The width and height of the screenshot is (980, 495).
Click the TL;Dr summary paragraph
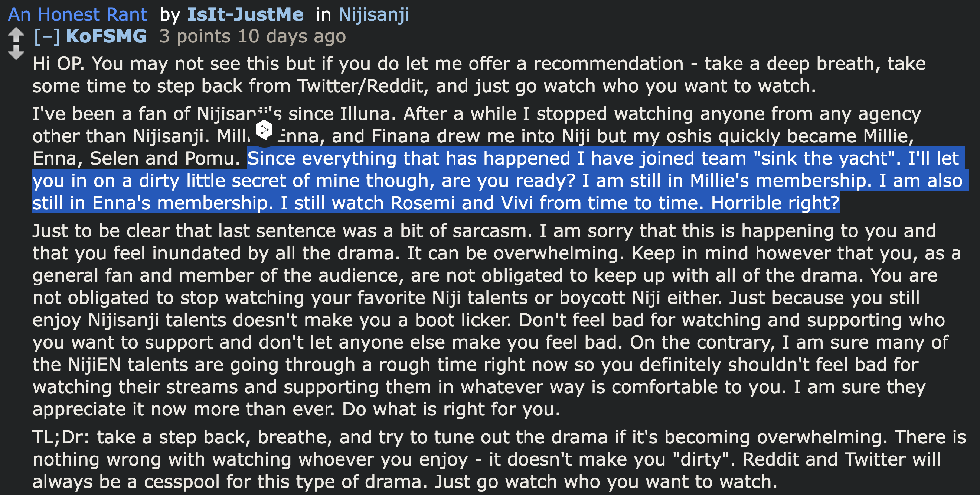pos(457,459)
